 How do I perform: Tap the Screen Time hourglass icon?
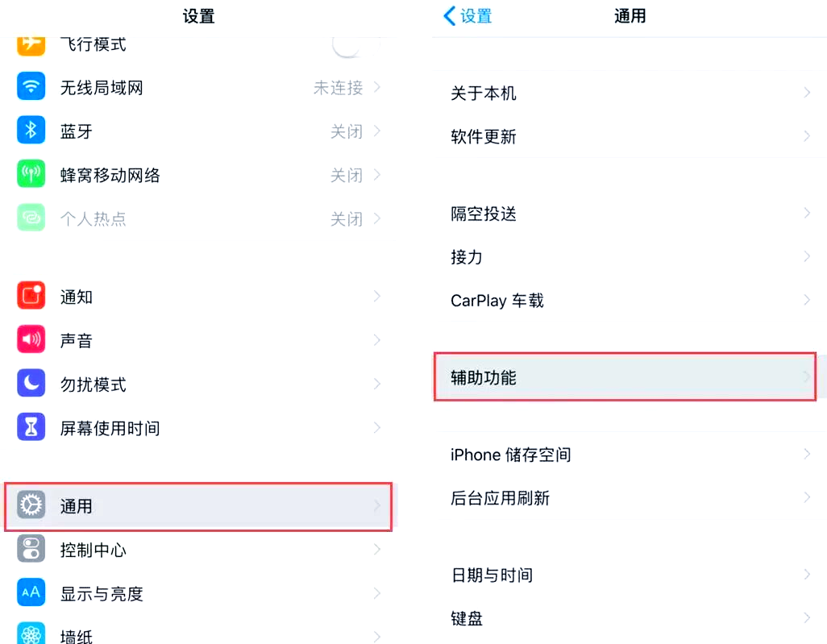(31, 427)
